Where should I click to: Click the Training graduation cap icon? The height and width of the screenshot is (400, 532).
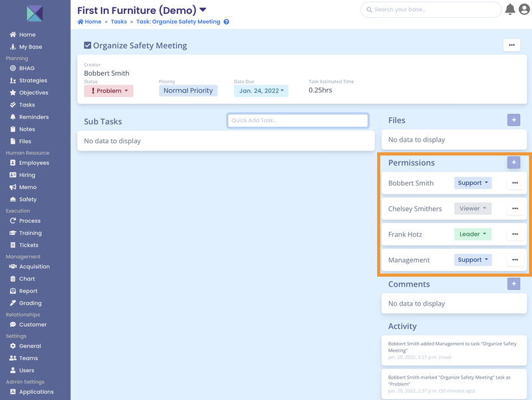pyautogui.click(x=13, y=233)
